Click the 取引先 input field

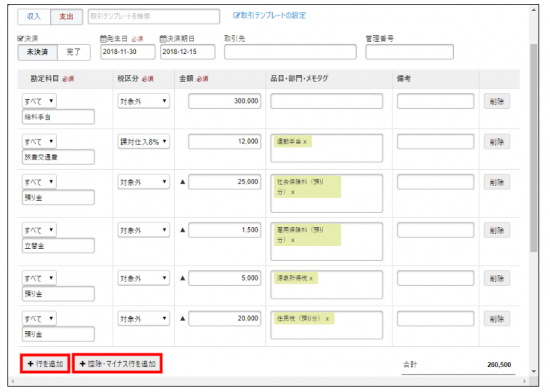[x=290, y=52]
